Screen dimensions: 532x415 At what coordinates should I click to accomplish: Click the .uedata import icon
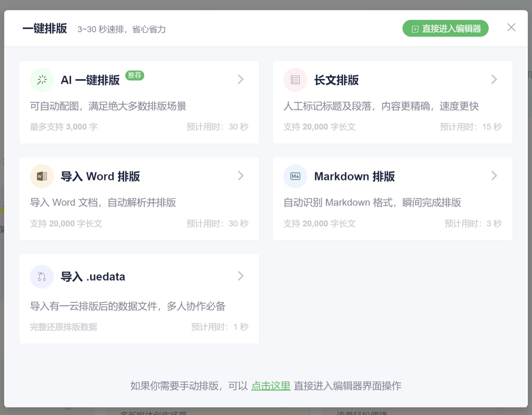[x=42, y=277]
